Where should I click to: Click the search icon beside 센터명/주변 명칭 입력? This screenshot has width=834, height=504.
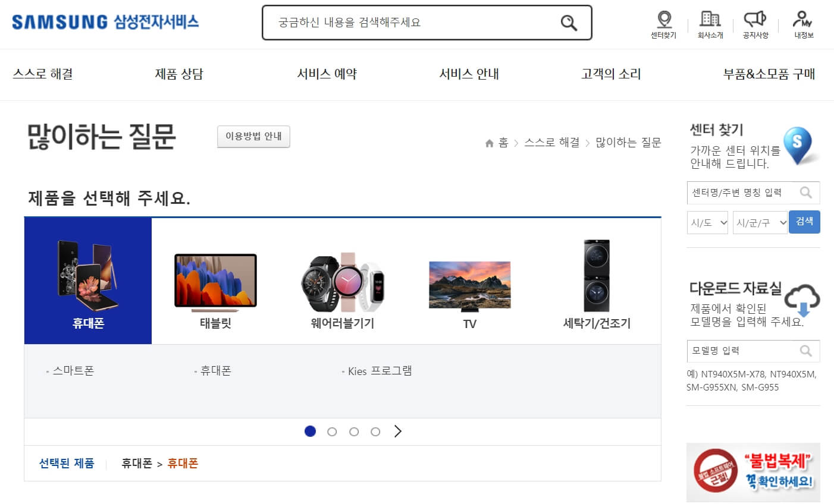pyautogui.click(x=807, y=193)
